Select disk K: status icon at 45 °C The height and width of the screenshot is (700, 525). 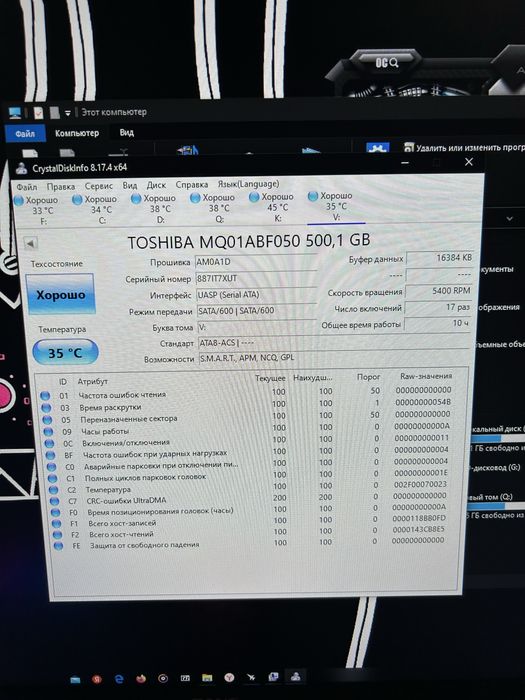(254, 197)
